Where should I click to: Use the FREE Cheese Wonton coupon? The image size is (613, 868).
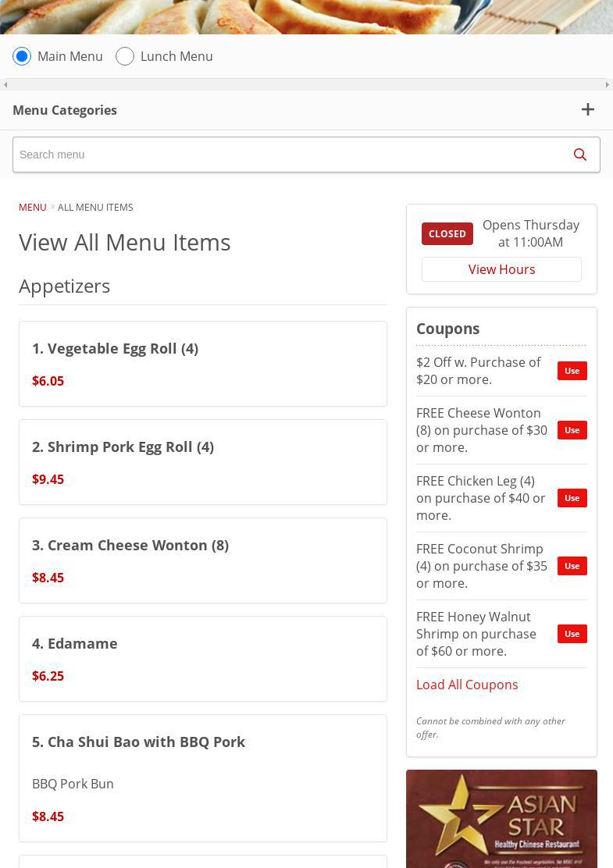tap(572, 430)
